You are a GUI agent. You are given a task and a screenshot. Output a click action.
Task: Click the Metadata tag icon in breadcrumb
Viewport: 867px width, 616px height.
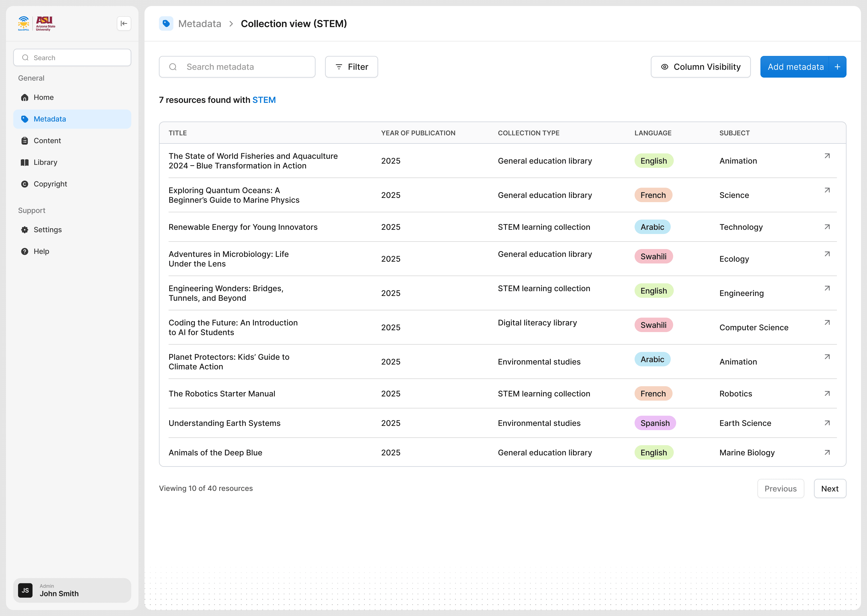166,23
